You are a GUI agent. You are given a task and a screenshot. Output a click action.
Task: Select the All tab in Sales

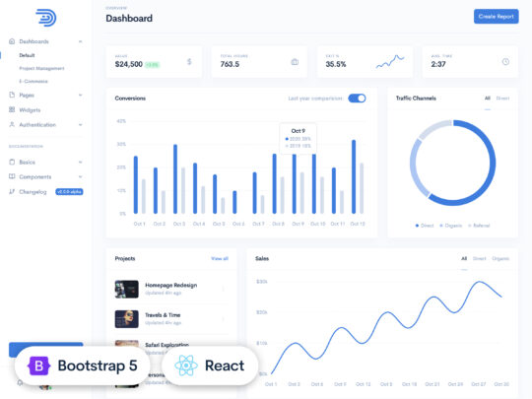464,258
